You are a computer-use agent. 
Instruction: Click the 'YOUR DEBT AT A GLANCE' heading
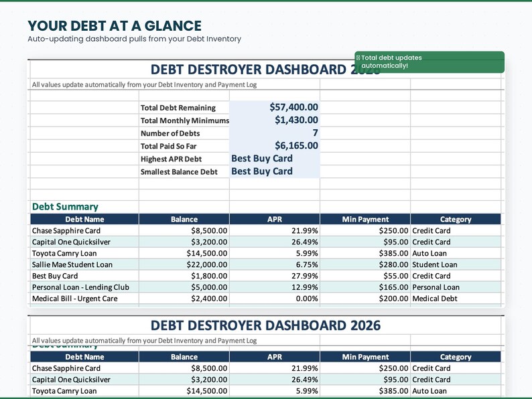(115, 25)
